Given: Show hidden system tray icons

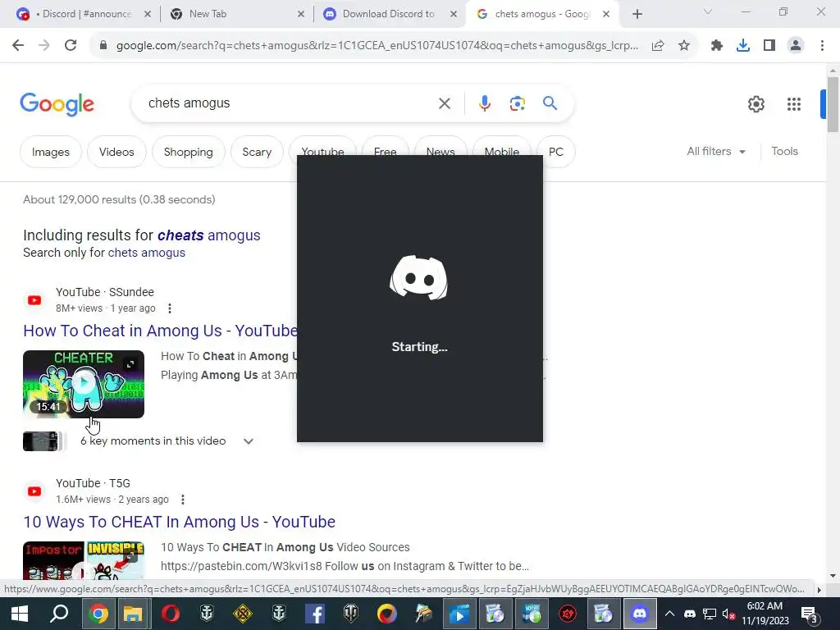Looking at the screenshot, I should coord(669,614).
